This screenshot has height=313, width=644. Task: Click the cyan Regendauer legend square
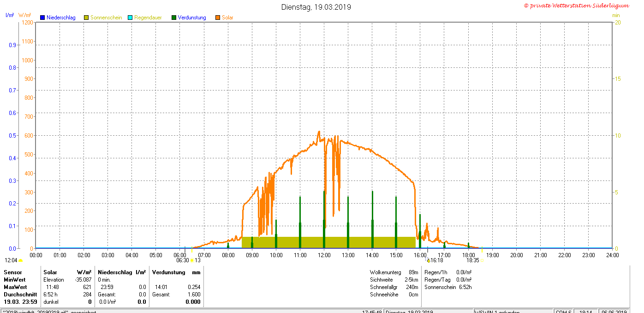point(130,18)
